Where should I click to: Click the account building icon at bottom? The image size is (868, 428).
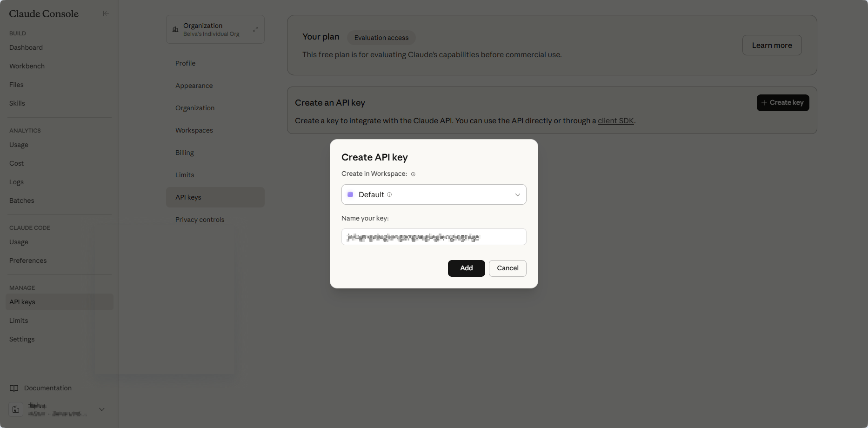tap(16, 409)
